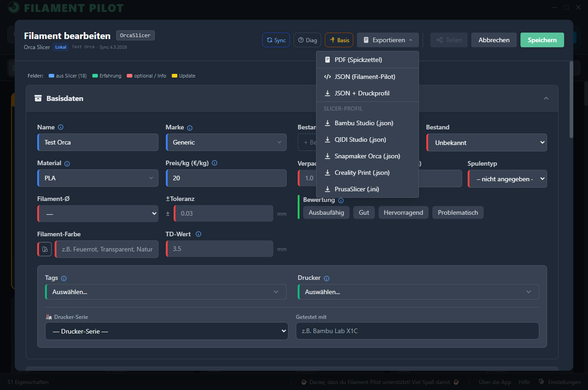Click download icon next to Bambu Studio
Viewport: 588px width, 390px height.
pos(328,123)
